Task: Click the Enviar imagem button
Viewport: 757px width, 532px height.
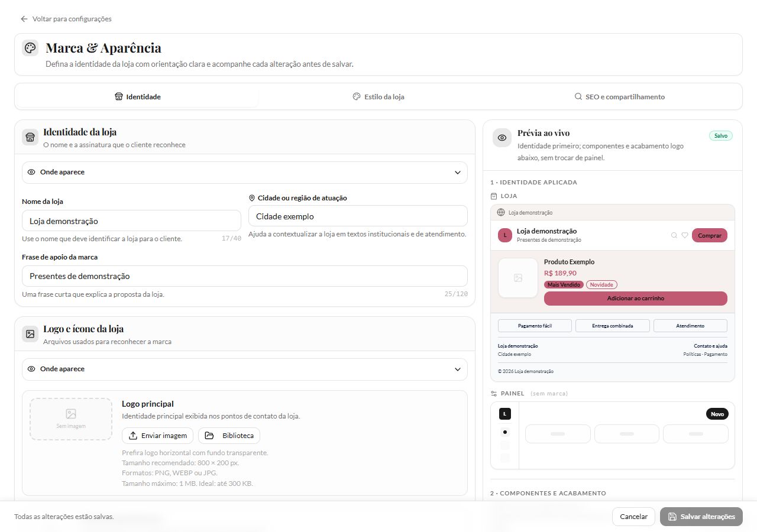Action: 158,436
